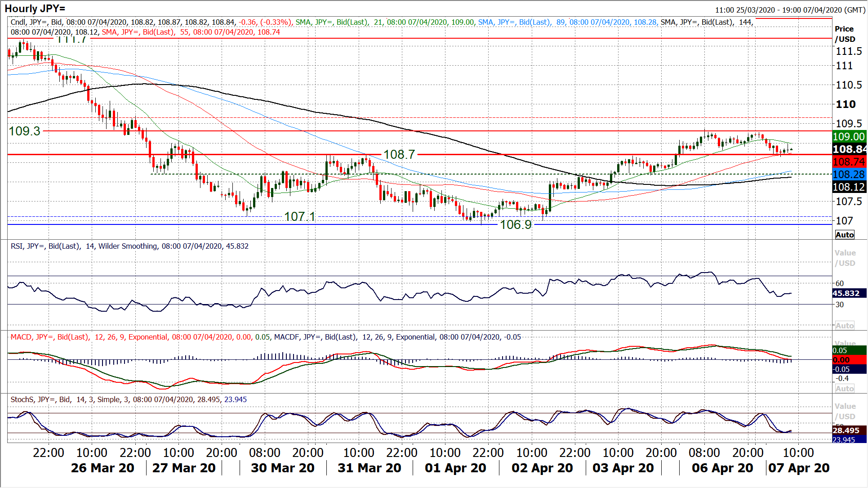Click the 107.1 level annotation
This screenshot has width=868, height=488.
pos(300,217)
